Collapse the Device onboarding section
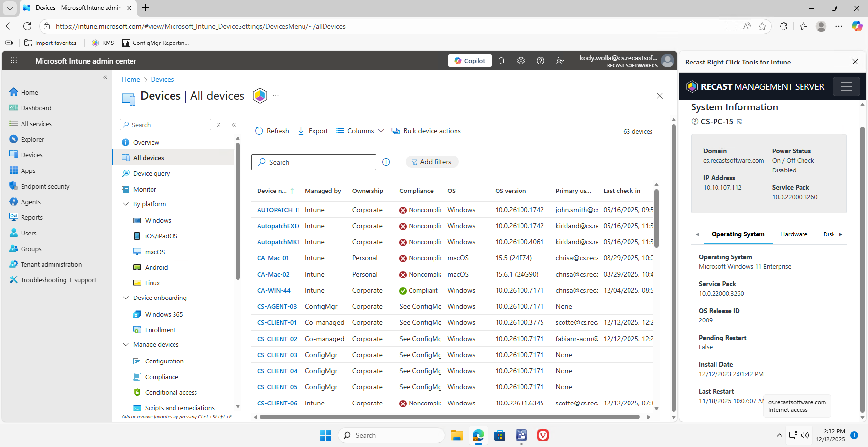Image resolution: width=868 pixels, height=447 pixels. coord(126,298)
